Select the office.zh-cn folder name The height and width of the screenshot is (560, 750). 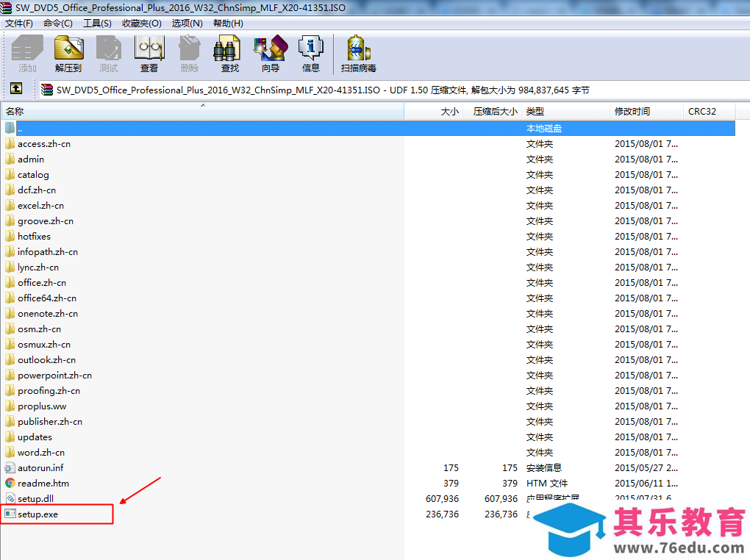pos(42,283)
